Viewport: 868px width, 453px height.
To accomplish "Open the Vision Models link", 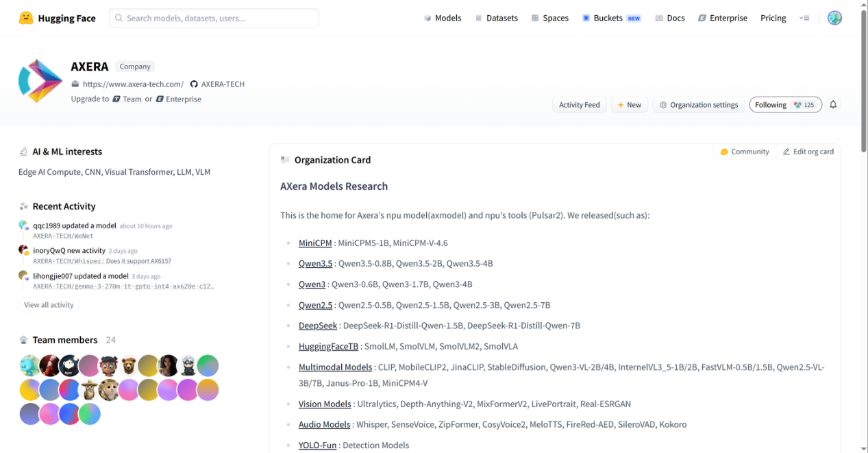I will point(325,404).
